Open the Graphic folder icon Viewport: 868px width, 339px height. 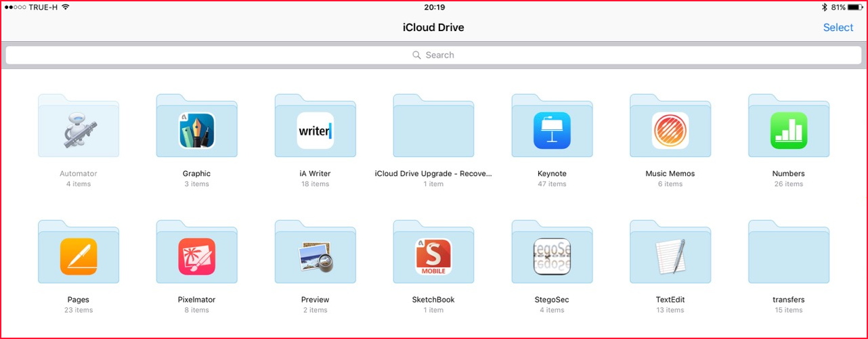[x=197, y=126]
